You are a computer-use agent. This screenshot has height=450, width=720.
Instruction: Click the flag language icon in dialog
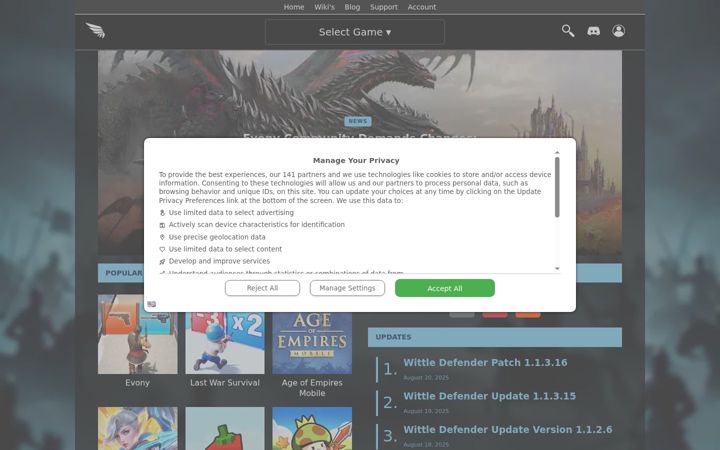coord(152,304)
